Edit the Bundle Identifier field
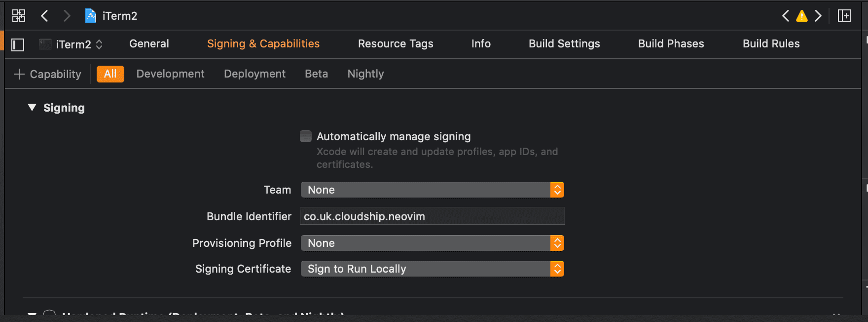 tap(433, 216)
